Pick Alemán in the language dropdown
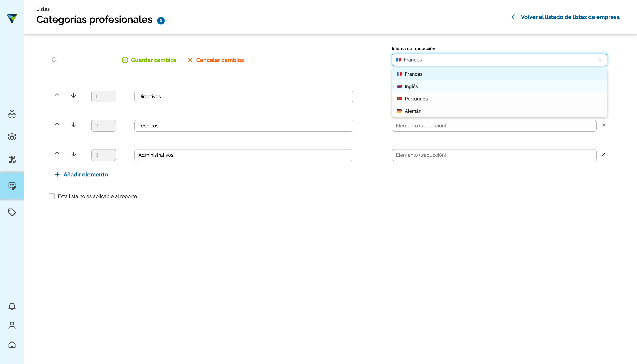 [413, 111]
